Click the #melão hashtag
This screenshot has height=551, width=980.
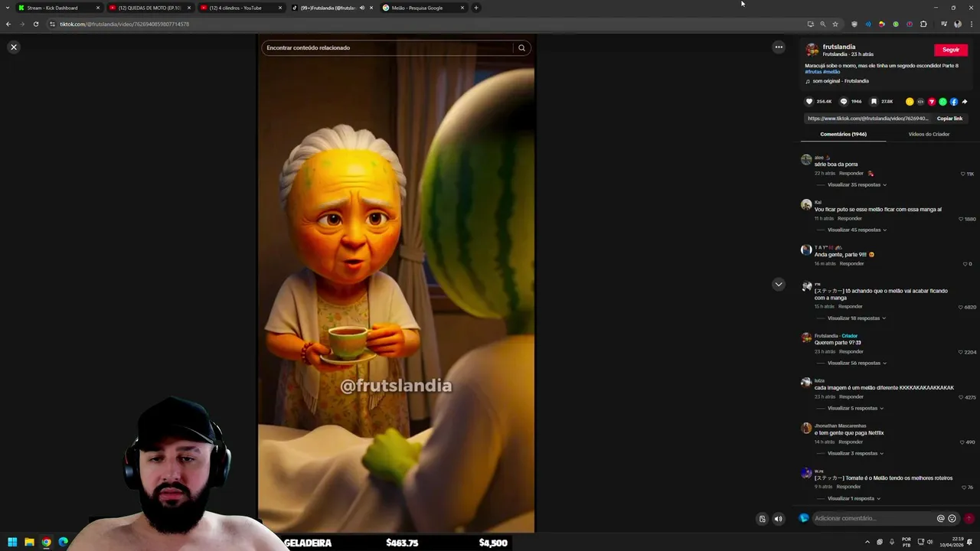coord(831,72)
